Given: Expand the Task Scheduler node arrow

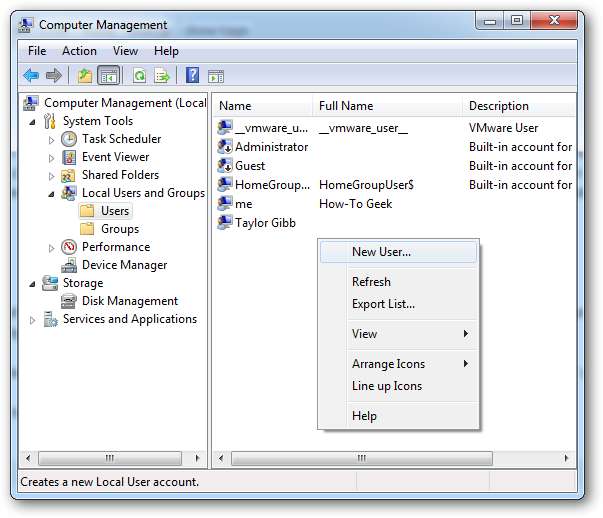Looking at the screenshot, I should coord(52,140).
